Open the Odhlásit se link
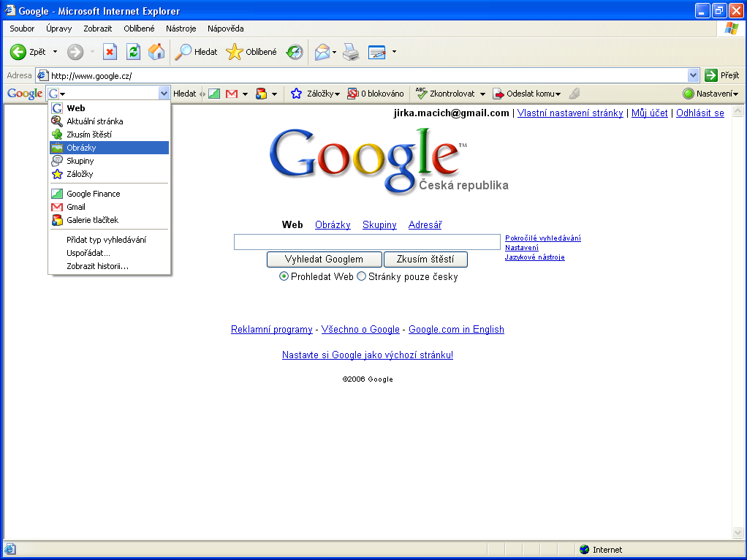The height and width of the screenshot is (560, 747). click(699, 113)
